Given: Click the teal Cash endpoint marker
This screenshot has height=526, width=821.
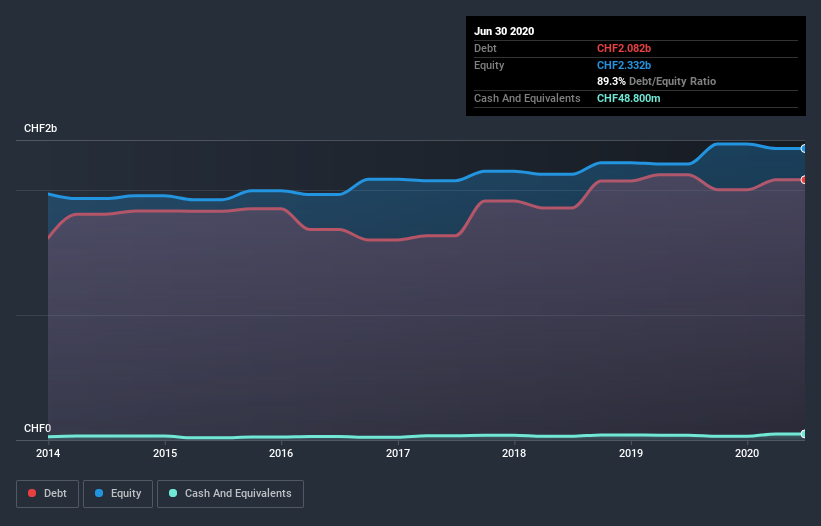Looking at the screenshot, I should (x=804, y=434).
